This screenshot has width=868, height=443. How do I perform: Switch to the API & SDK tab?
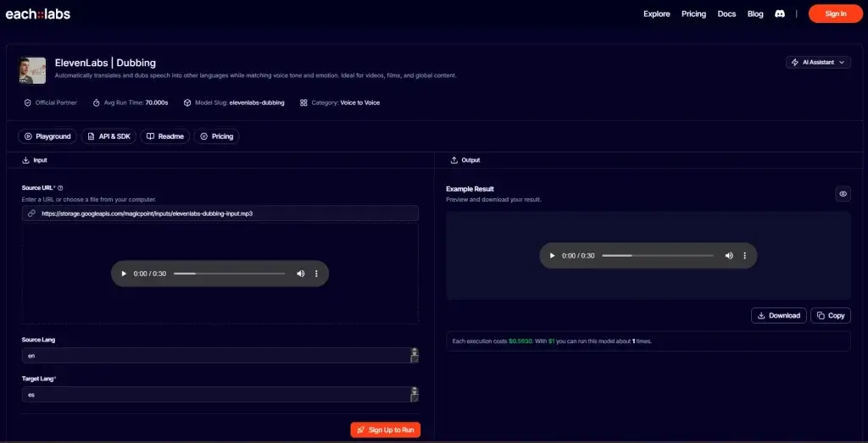pos(108,136)
